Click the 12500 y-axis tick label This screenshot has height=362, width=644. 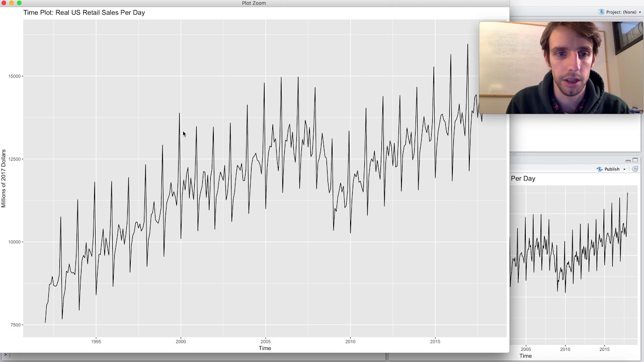click(x=15, y=159)
